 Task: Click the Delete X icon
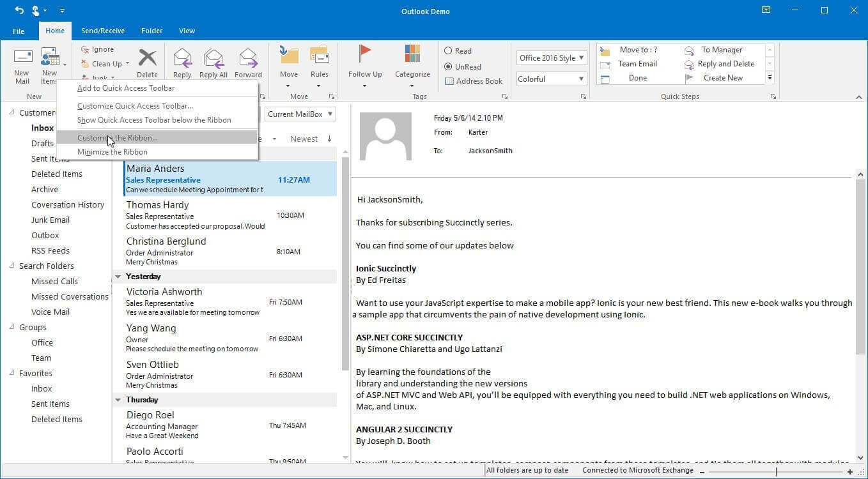[x=148, y=57]
